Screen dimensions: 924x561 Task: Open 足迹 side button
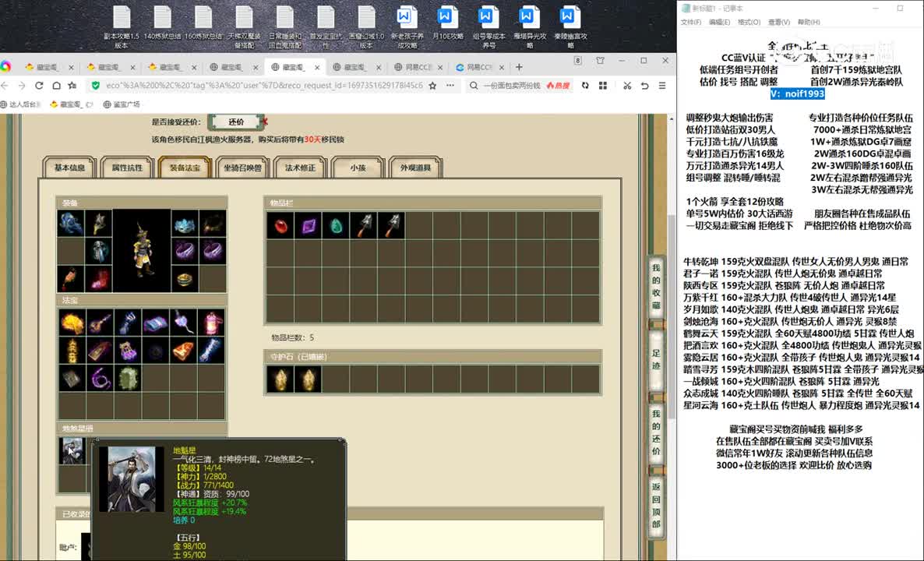point(656,359)
